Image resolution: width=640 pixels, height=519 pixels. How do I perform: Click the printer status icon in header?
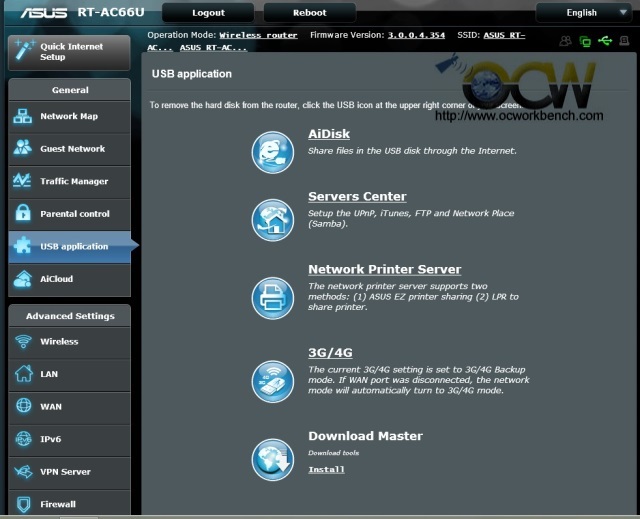(624, 41)
